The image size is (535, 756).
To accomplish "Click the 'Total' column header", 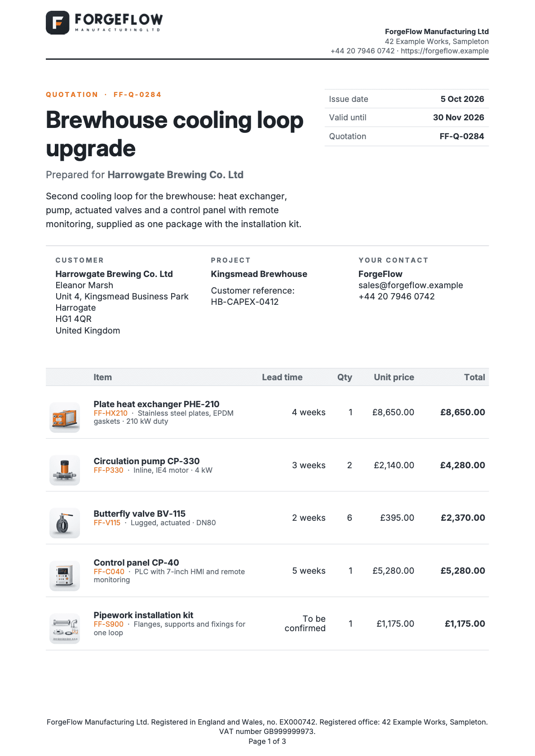I will point(474,377).
